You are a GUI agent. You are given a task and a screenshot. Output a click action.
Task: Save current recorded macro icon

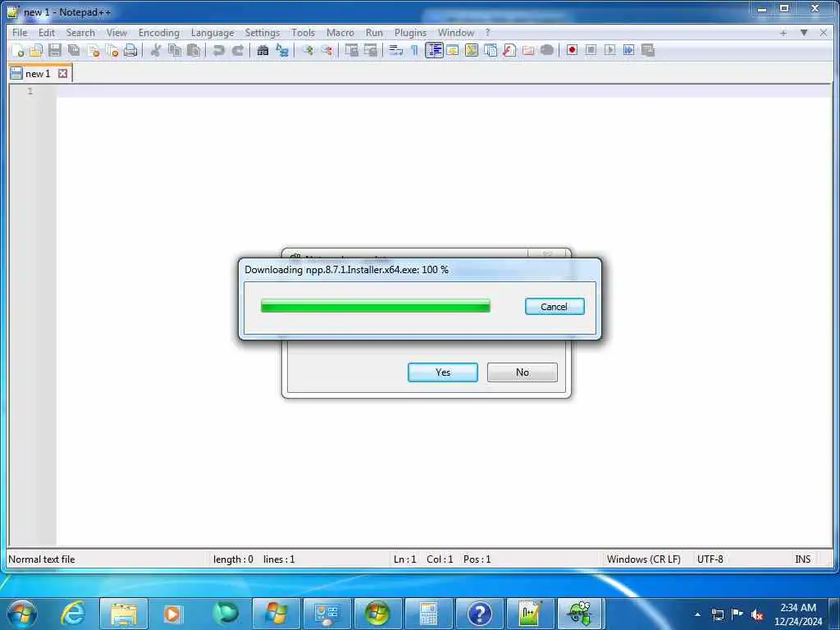[x=648, y=50]
